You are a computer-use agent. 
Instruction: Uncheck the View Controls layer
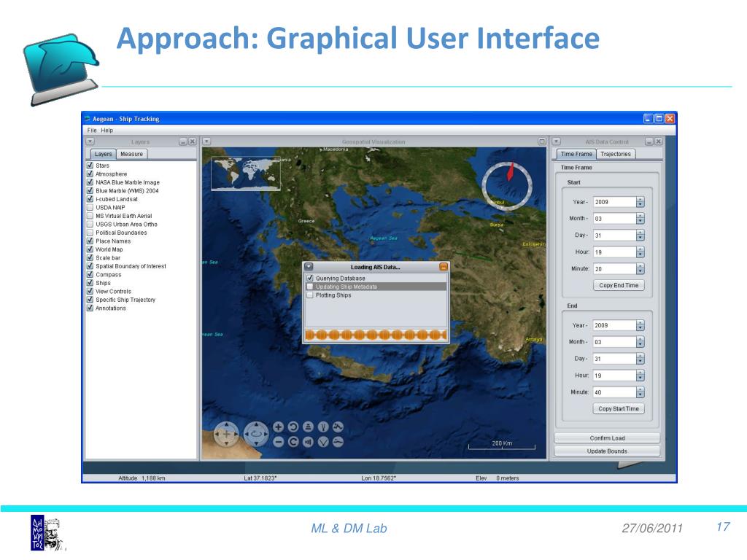click(x=90, y=291)
